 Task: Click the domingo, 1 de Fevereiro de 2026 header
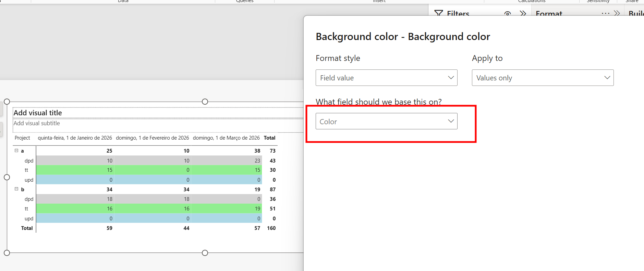[x=153, y=138]
